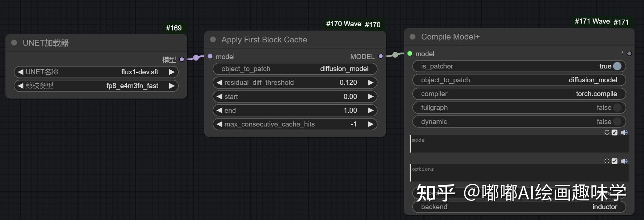This screenshot has width=644, height=220.
Task: Open the compiler selector showing torch.compile
Action: [519, 94]
